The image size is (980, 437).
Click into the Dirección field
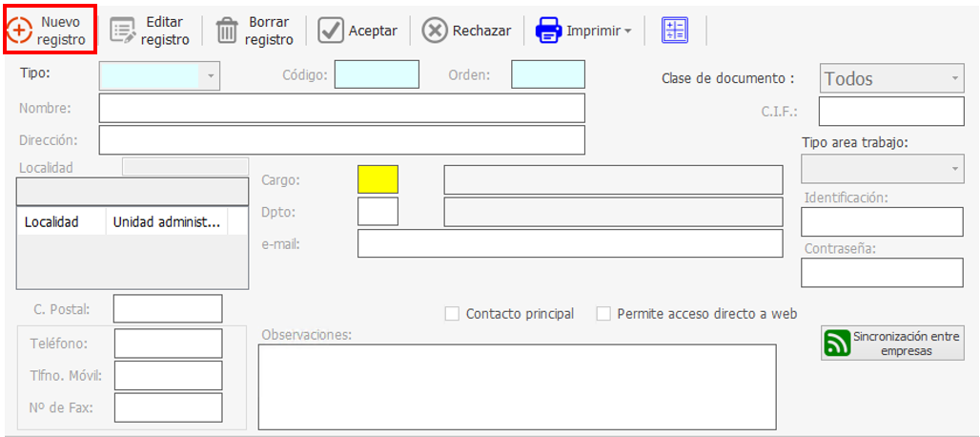click(x=342, y=140)
